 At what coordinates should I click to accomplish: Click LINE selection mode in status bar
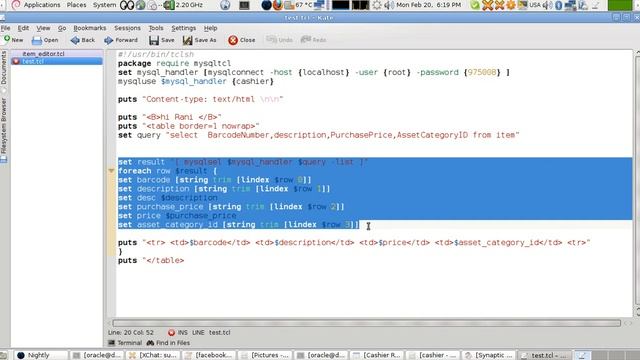pyautogui.click(x=198, y=333)
